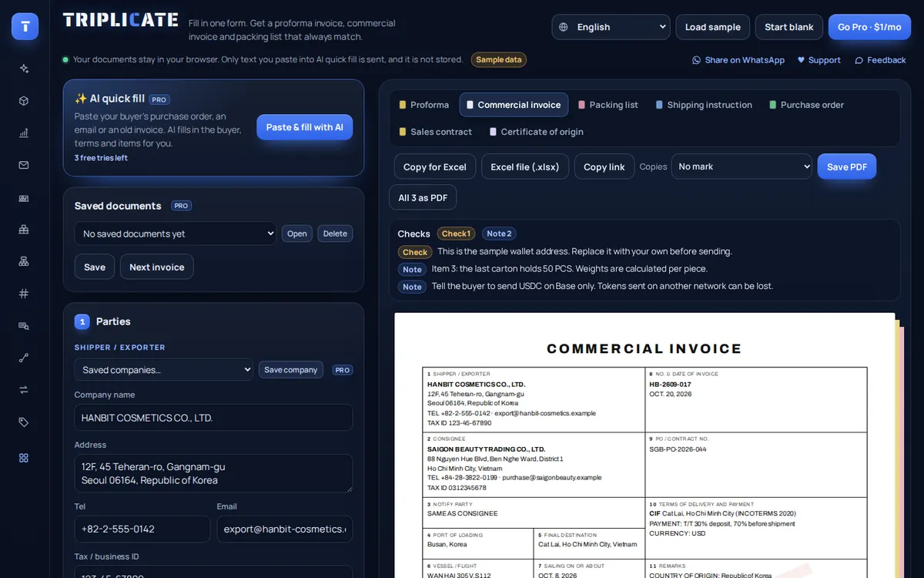The height and width of the screenshot is (578, 924).
Task: Click the heart icon beside Support
Action: [x=801, y=60]
